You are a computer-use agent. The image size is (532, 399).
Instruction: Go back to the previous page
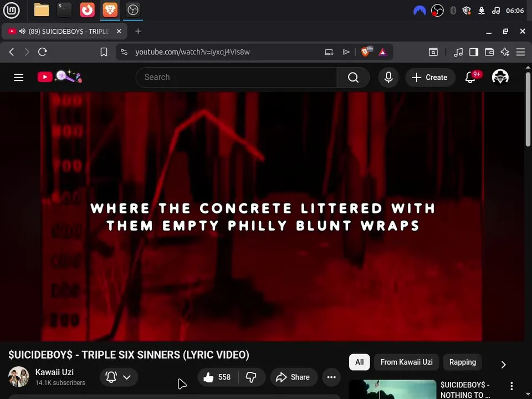pos(12,52)
